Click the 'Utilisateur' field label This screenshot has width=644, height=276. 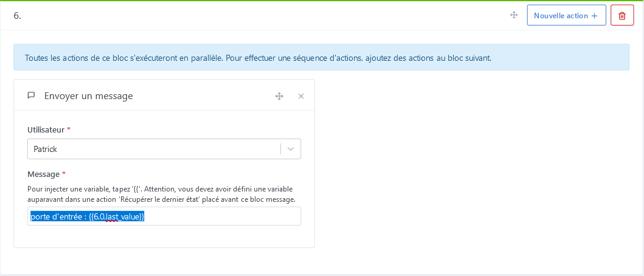tap(46, 129)
